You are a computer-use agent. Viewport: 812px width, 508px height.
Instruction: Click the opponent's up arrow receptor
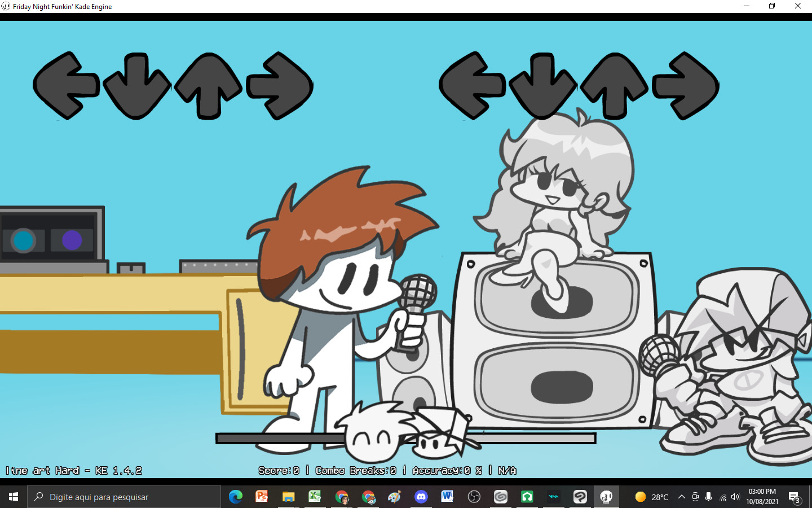click(x=208, y=86)
